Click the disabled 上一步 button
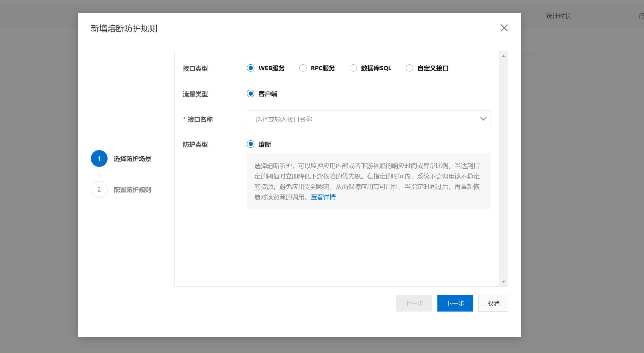 point(414,303)
